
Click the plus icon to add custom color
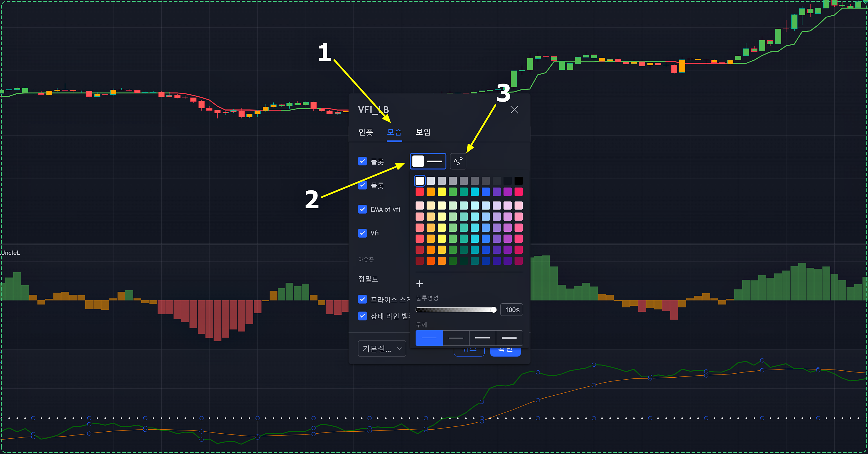[x=420, y=284]
